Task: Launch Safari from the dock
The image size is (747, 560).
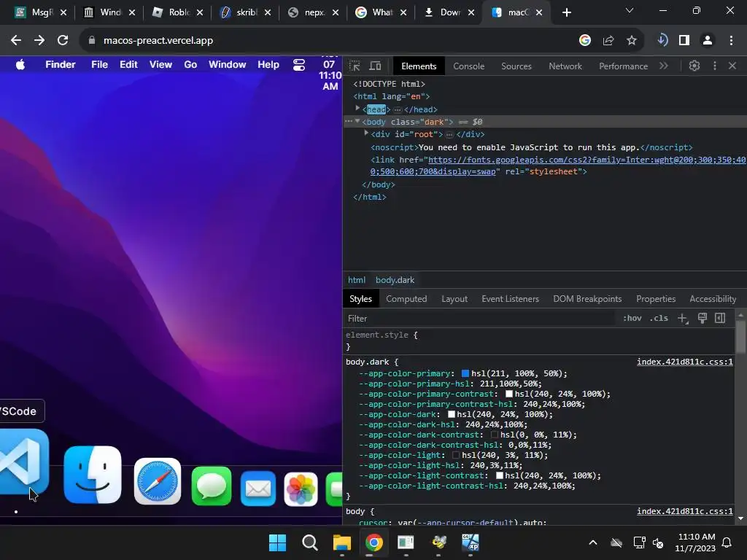Action: click(158, 481)
